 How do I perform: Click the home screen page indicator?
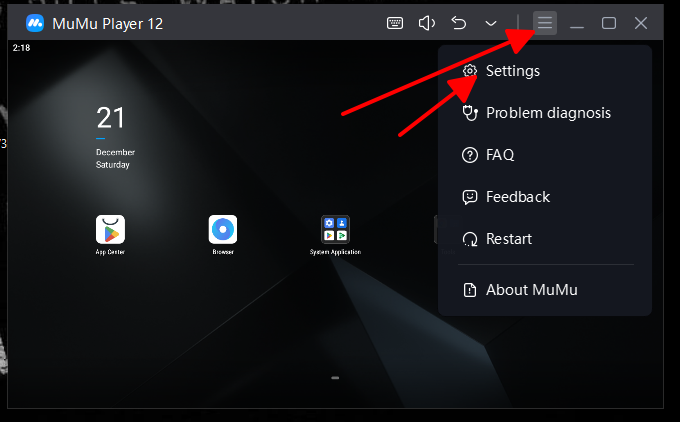click(335, 378)
